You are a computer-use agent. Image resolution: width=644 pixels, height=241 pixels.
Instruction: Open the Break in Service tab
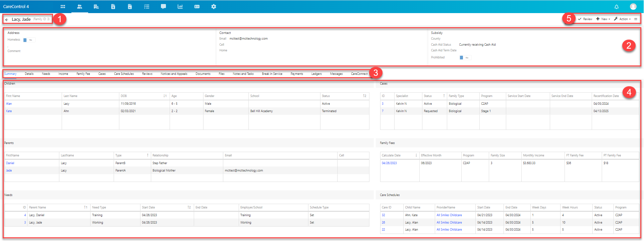point(272,74)
